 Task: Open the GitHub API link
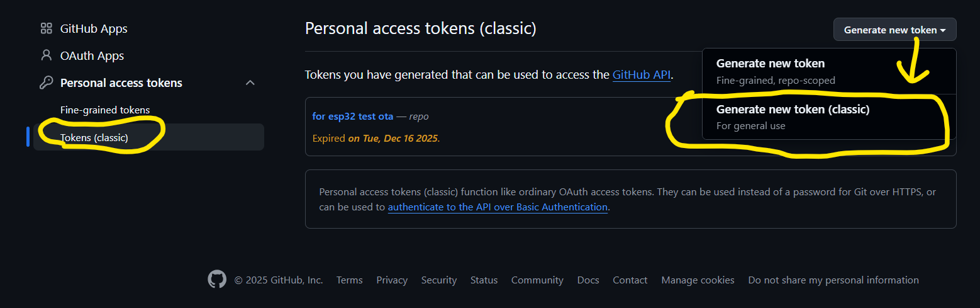click(642, 75)
